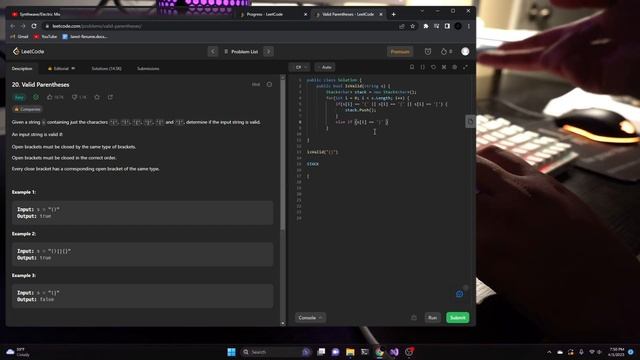This screenshot has height=360, width=640.
Task: Add problem to favorites star
Action: pyautogui.click(x=97, y=97)
